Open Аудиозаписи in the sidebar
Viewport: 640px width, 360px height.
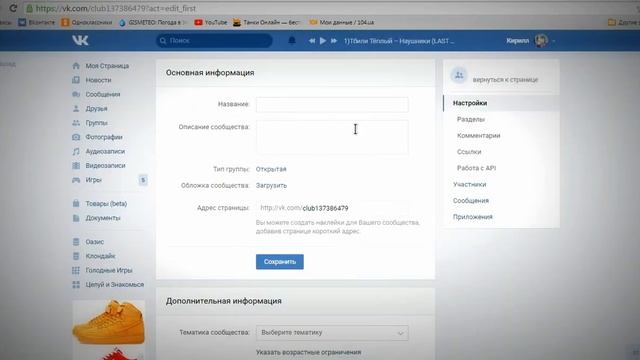105,151
